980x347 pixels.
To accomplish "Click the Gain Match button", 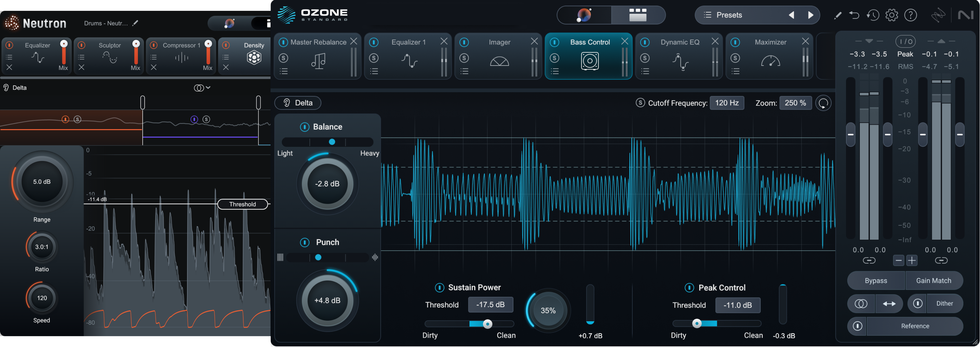I will (934, 280).
